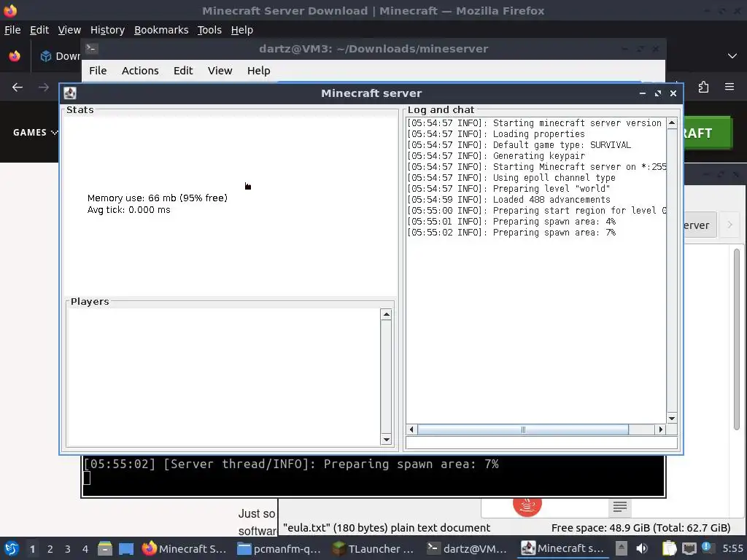This screenshot has width=747, height=560.
Task: Click Firefox View pinned icon
Action: click(x=15, y=55)
